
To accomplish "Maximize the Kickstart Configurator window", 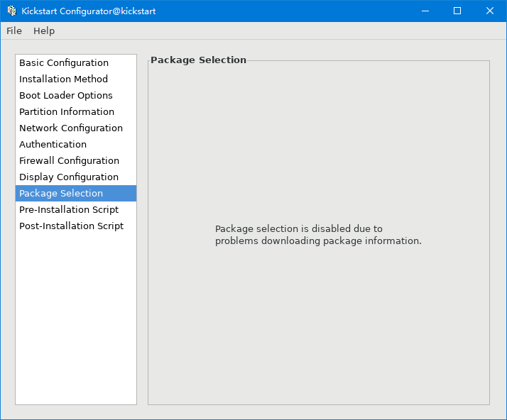I will [x=457, y=11].
